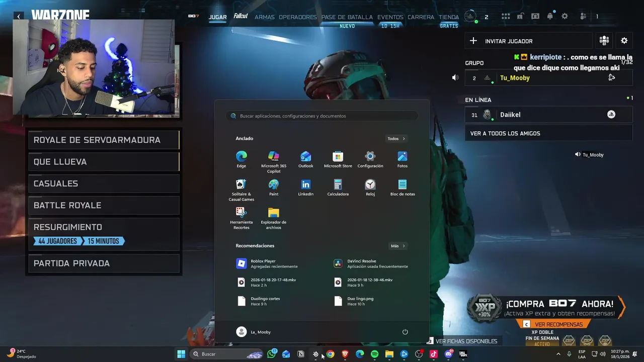Open Edge from pinned apps
The width and height of the screenshot is (644, 362).
pyautogui.click(x=241, y=159)
